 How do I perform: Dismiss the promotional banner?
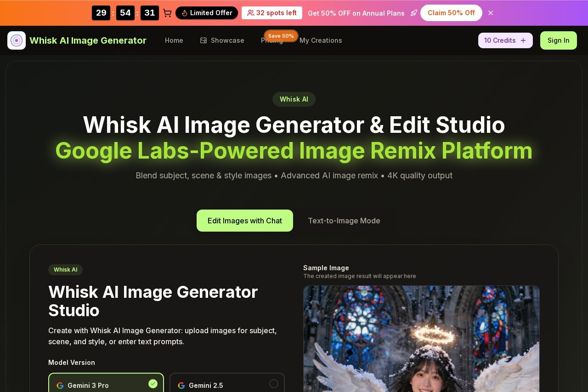click(x=491, y=13)
